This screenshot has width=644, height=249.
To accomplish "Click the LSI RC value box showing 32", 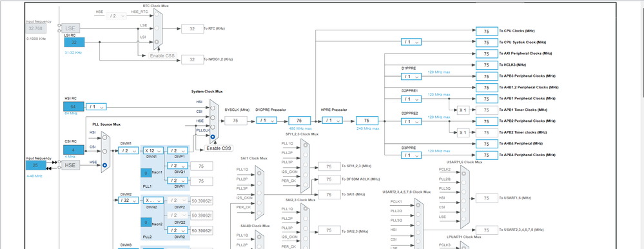I will click(x=74, y=43).
